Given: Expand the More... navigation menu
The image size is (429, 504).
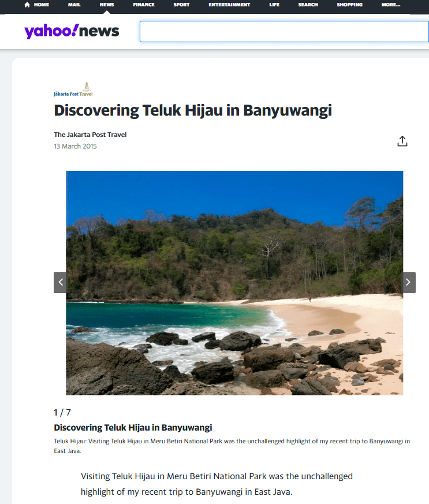Looking at the screenshot, I should [391, 5].
